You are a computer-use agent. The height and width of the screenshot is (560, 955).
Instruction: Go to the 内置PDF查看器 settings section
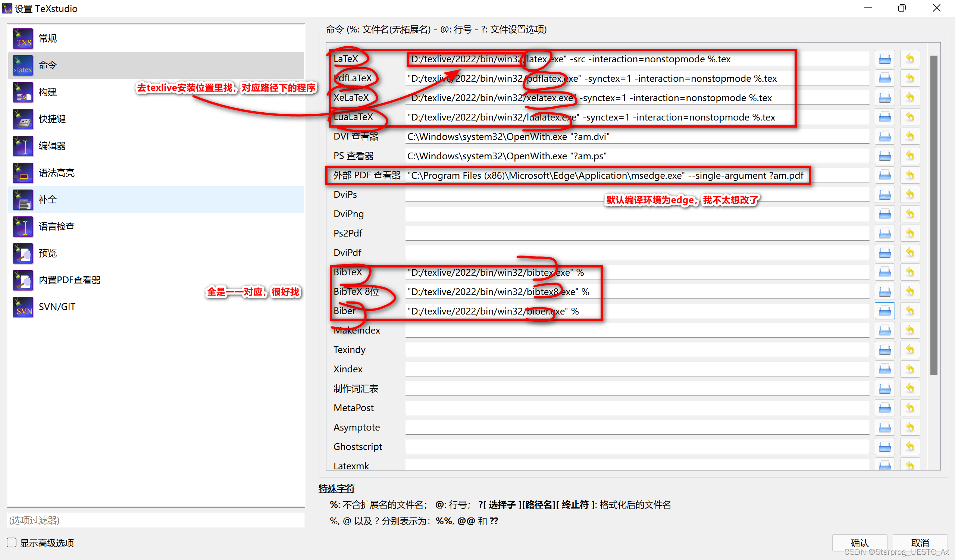pyautogui.click(x=70, y=280)
